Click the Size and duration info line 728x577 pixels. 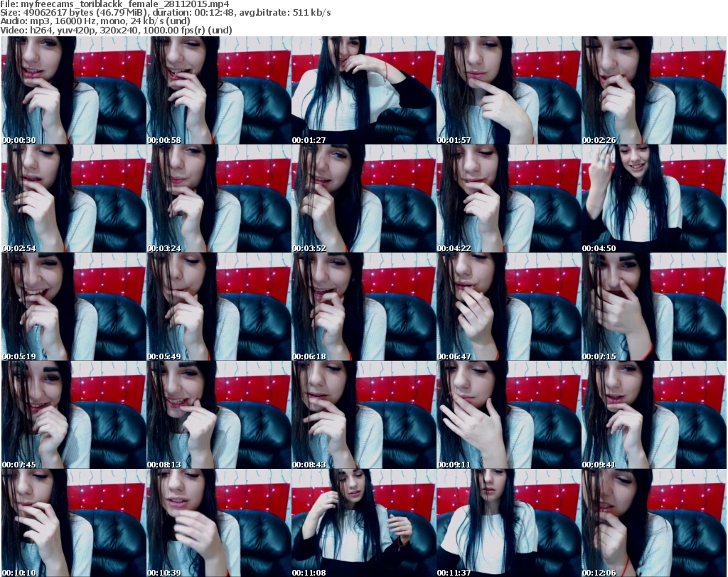166,13
